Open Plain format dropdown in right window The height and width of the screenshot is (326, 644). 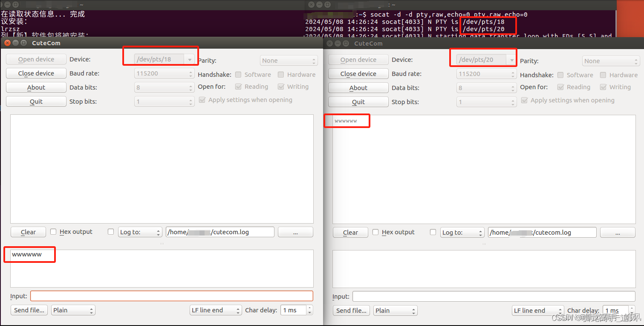coord(396,311)
